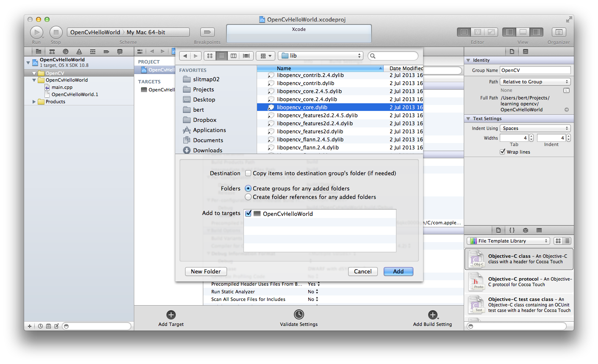Expand the Products group in navigator
Image resolution: width=598 pixels, height=364 pixels.
(x=34, y=102)
